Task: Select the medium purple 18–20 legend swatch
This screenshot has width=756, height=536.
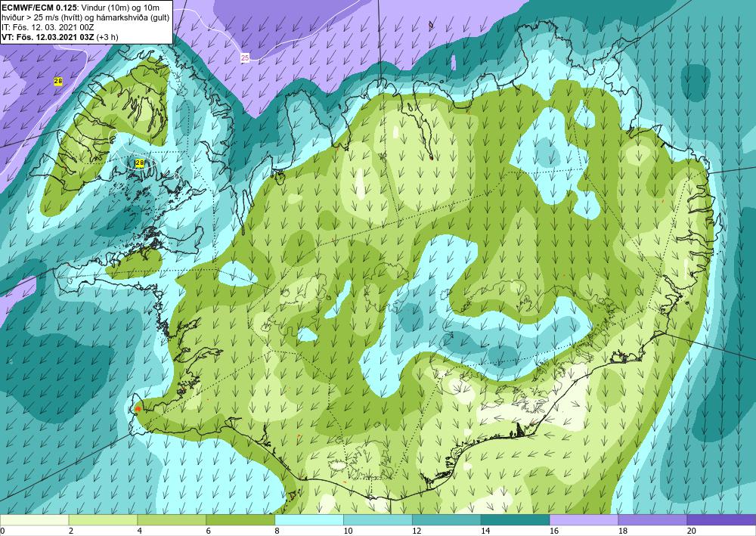Action: [x=652, y=520]
